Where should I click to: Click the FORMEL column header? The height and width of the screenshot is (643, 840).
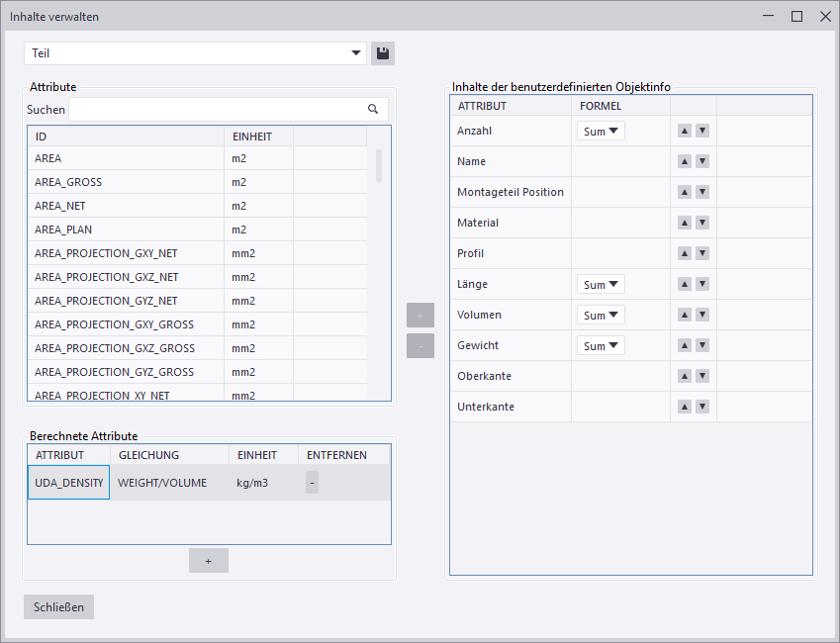[620, 106]
